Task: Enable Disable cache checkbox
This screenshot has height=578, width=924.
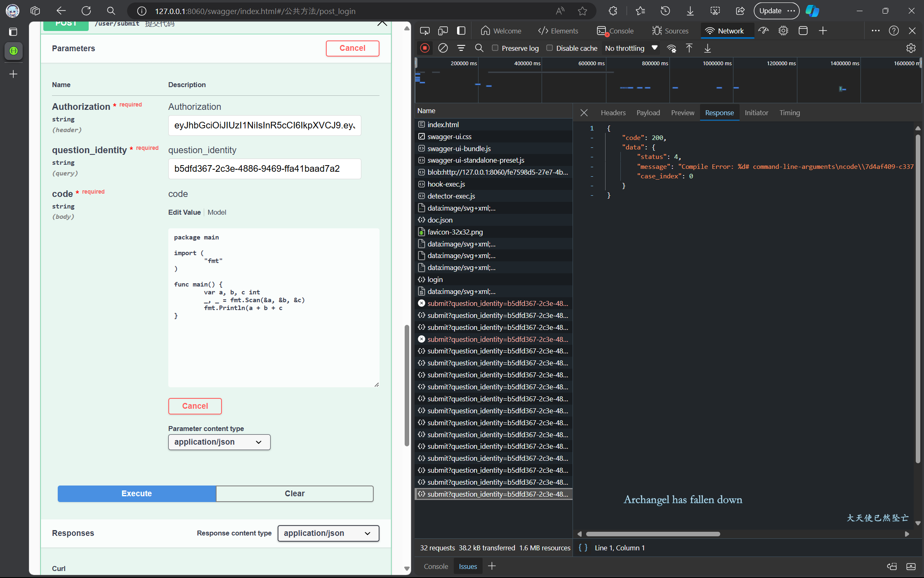Action: pos(549,48)
